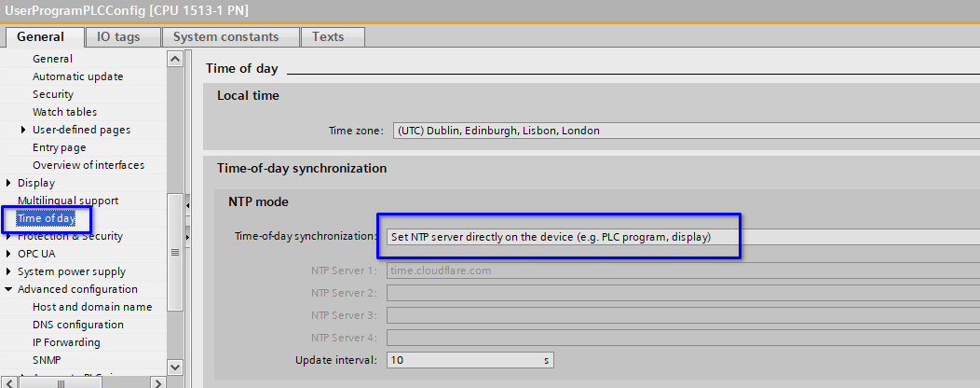Open the Watch tables entry
Image resolution: width=980 pixels, height=388 pixels.
64,112
